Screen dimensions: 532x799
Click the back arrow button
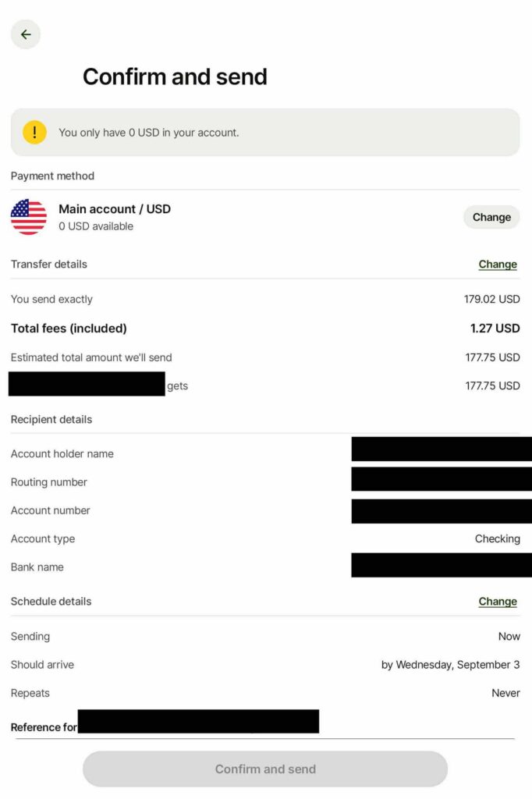[x=26, y=34]
